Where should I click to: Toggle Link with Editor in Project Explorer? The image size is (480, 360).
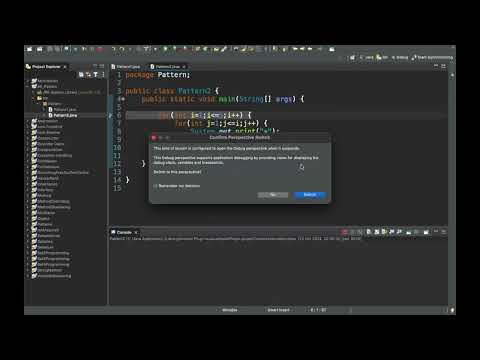88,75
